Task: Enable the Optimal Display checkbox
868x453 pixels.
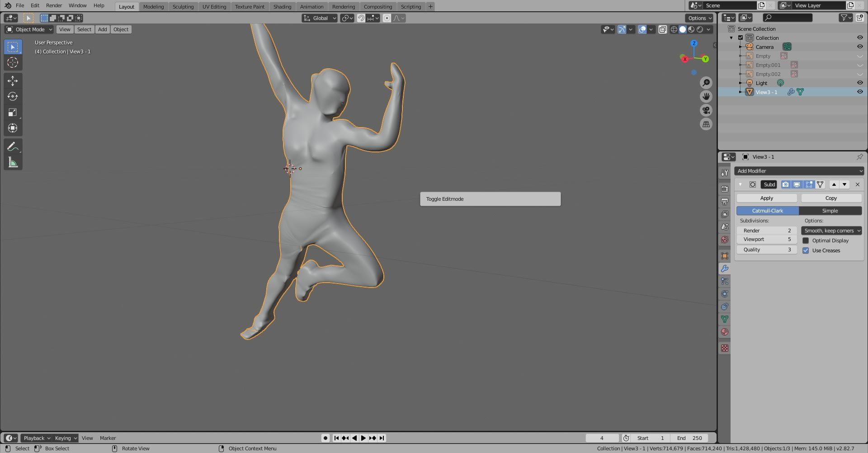Action: click(x=806, y=241)
